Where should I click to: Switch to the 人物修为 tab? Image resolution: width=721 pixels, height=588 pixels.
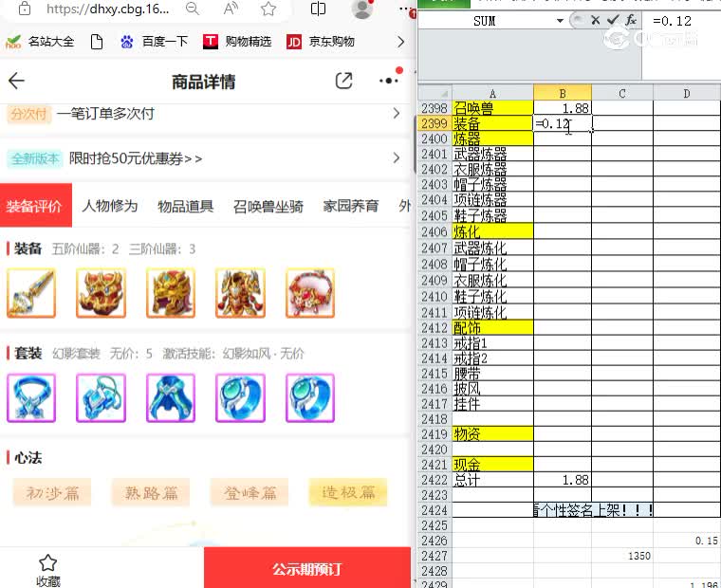(x=110, y=206)
